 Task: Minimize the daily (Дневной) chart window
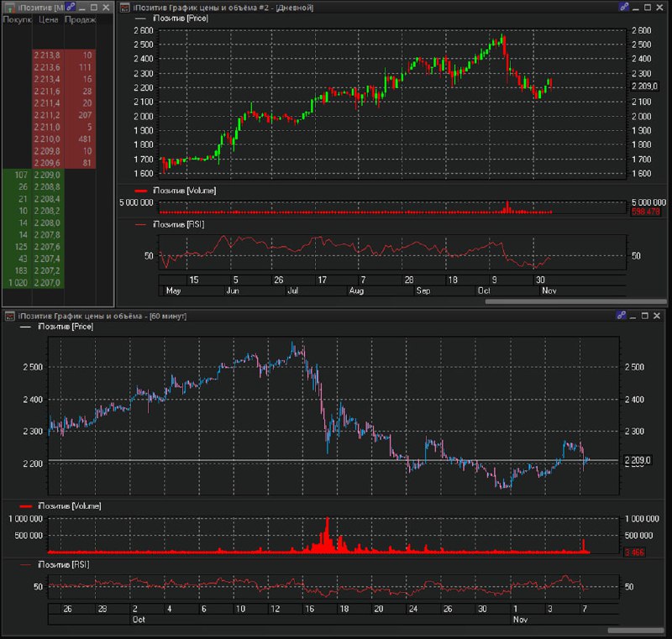pyautogui.click(x=636, y=8)
